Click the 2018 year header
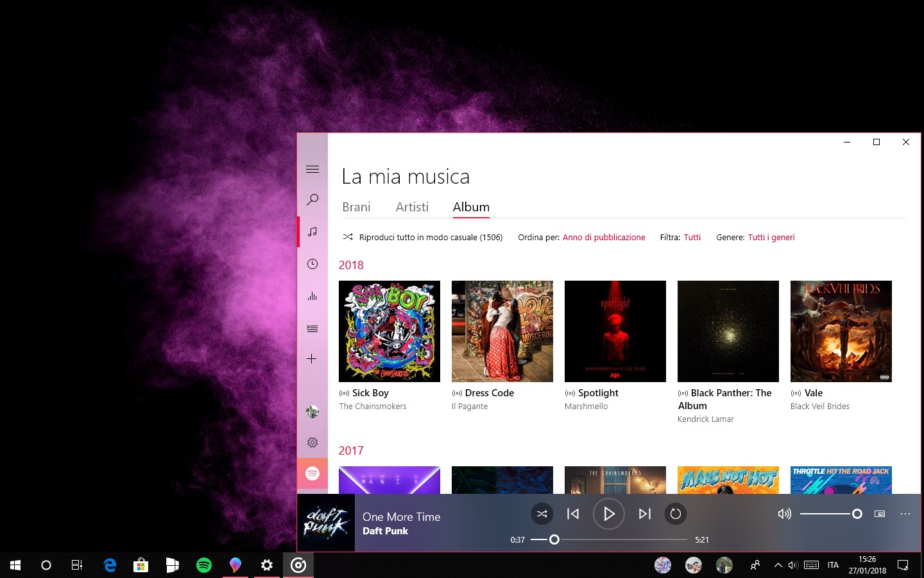The image size is (924, 578). coord(351,265)
